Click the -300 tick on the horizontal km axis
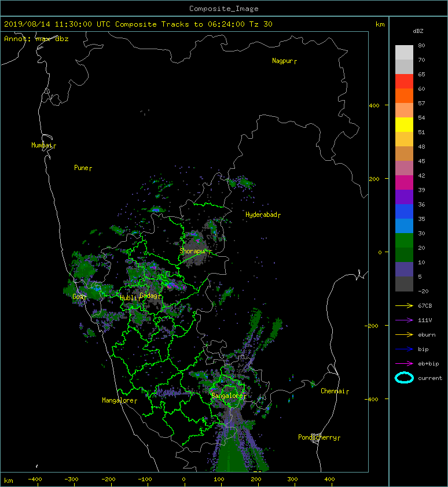Screen dimensions: 448x487 71,479
